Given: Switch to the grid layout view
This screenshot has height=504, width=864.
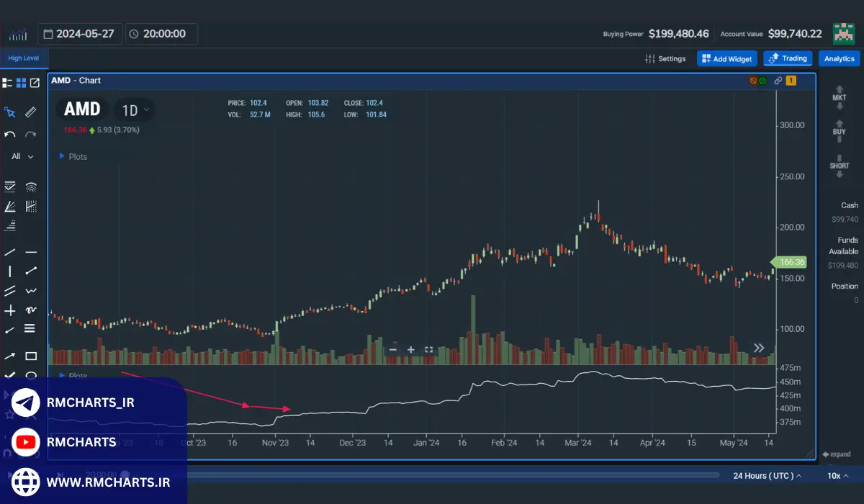Looking at the screenshot, I should pos(21,83).
